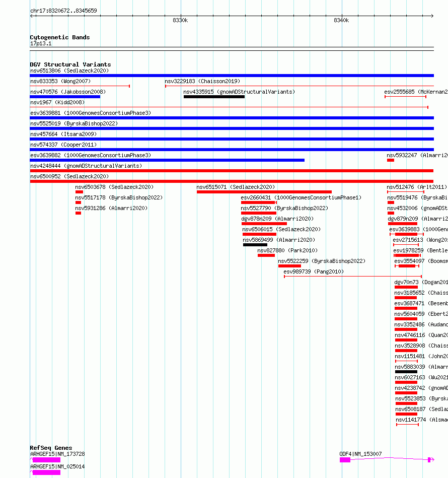This screenshot has width=448, height=478.
Task: Select nsv5527790 (ByrskaBishop2022) label
Action: click(x=284, y=208)
